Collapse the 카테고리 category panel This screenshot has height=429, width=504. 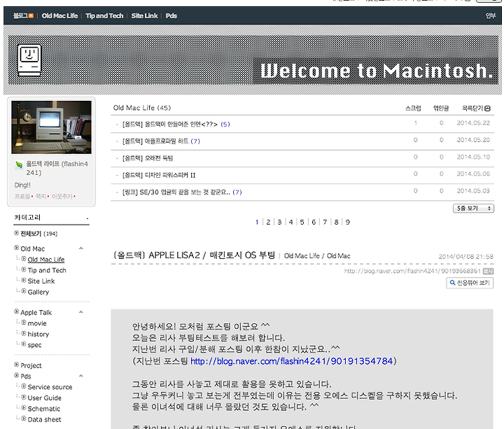coord(87,218)
